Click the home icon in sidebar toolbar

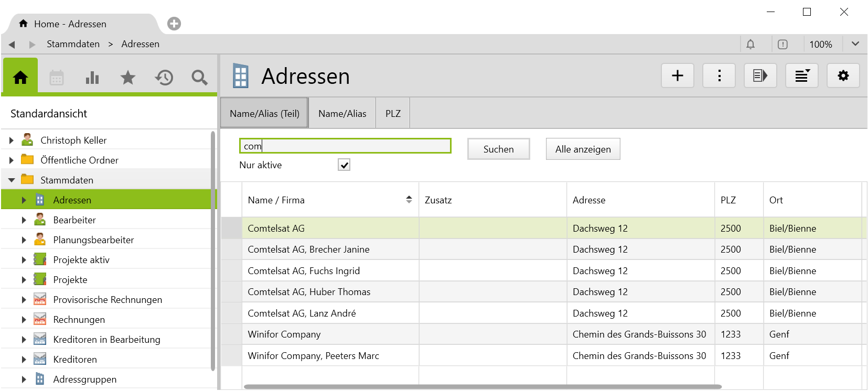click(20, 78)
